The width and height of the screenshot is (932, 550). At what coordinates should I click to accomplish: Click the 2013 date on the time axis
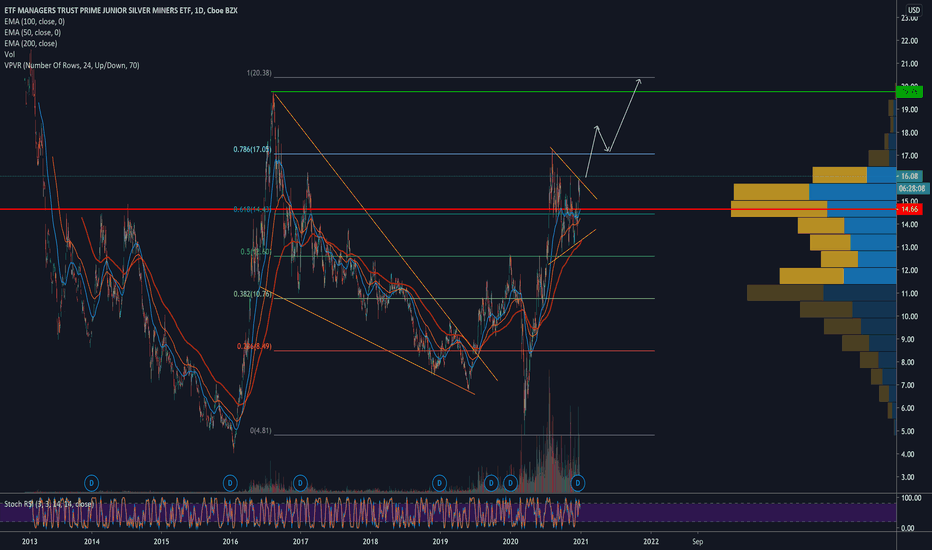30,541
